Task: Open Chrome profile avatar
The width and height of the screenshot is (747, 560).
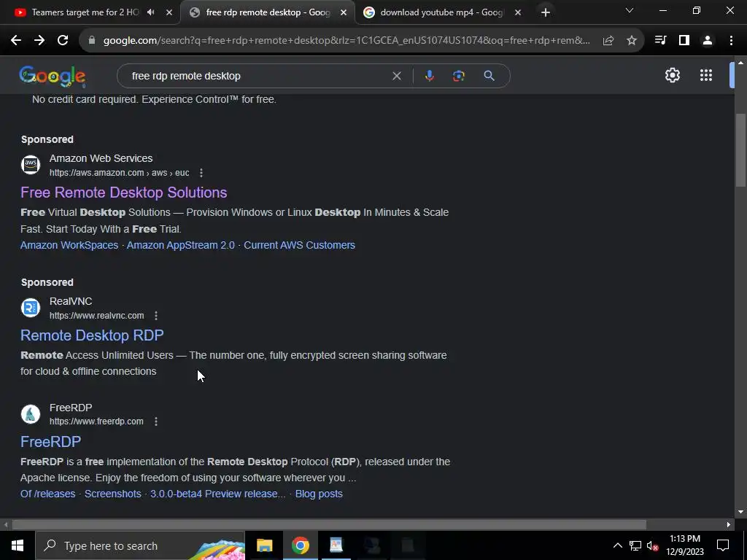Action: pyautogui.click(x=708, y=41)
